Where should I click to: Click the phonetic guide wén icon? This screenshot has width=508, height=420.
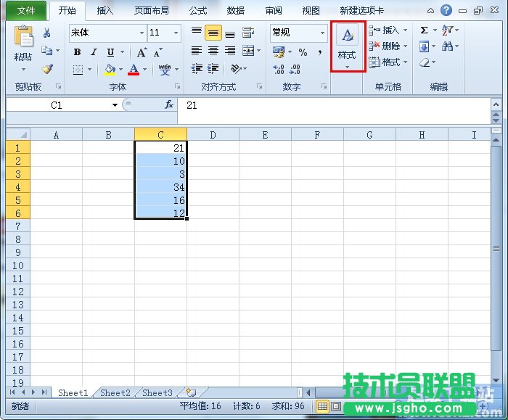[165, 70]
